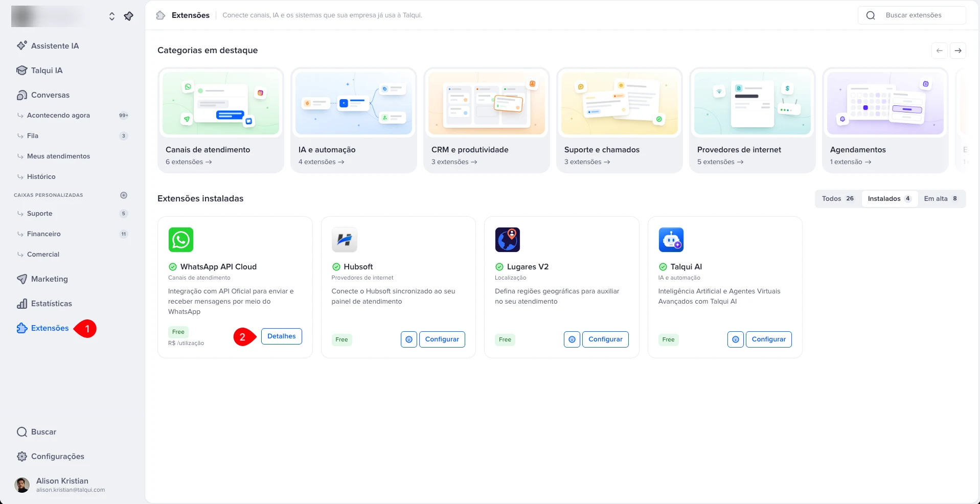This screenshot has width=980, height=504.
Task: Go to previous featured categories
Action: click(940, 51)
